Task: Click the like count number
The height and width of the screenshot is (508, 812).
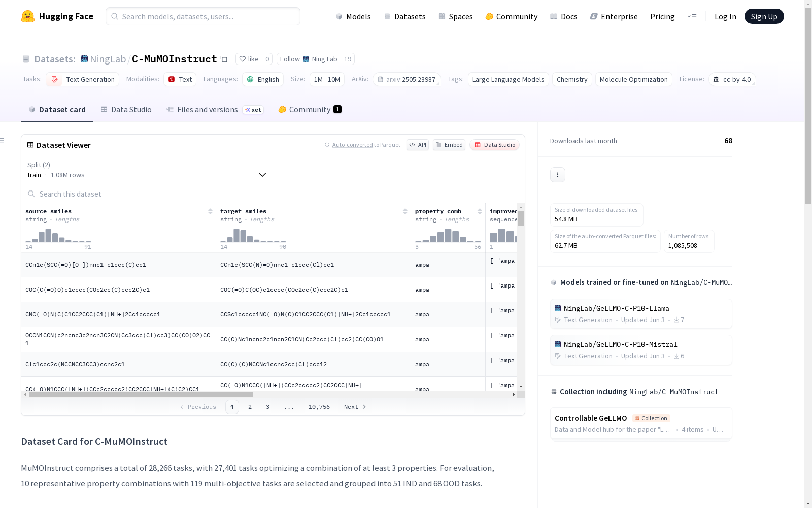Action: [x=267, y=59]
